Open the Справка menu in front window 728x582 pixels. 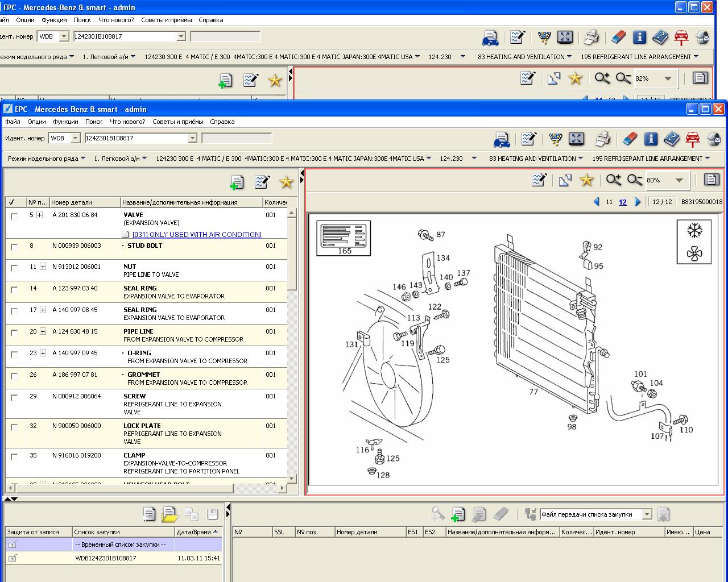pos(222,122)
